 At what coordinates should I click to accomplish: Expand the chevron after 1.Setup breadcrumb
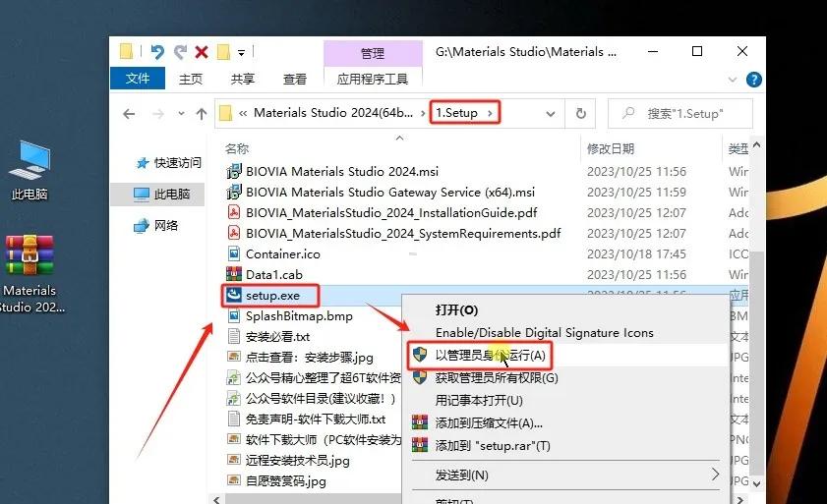coord(490,113)
